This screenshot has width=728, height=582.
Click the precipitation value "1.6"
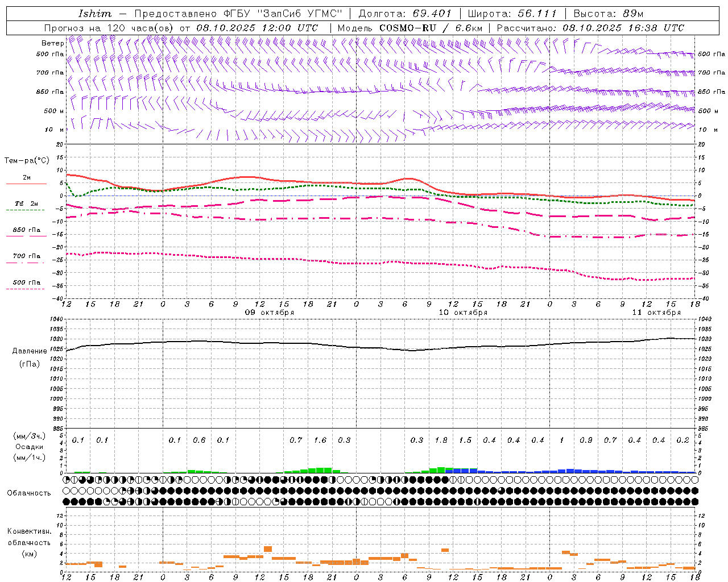coord(320,440)
